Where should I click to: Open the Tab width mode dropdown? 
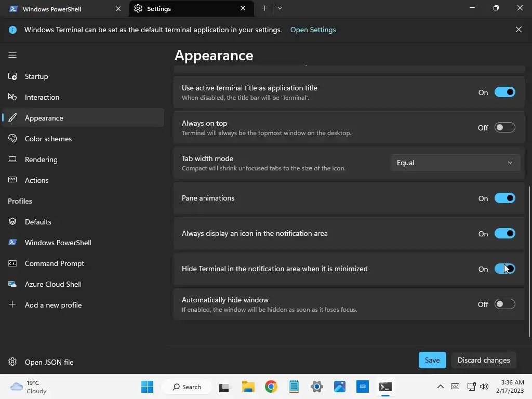tap(455, 163)
